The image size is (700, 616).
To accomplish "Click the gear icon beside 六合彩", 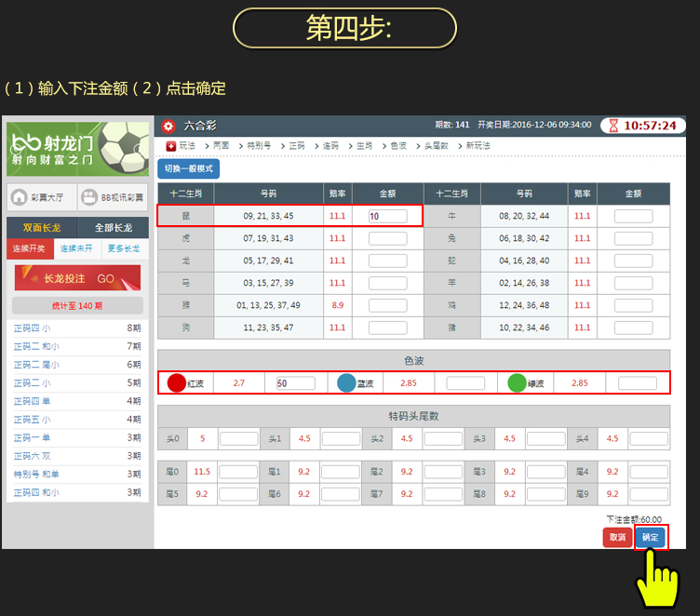I will (x=168, y=126).
